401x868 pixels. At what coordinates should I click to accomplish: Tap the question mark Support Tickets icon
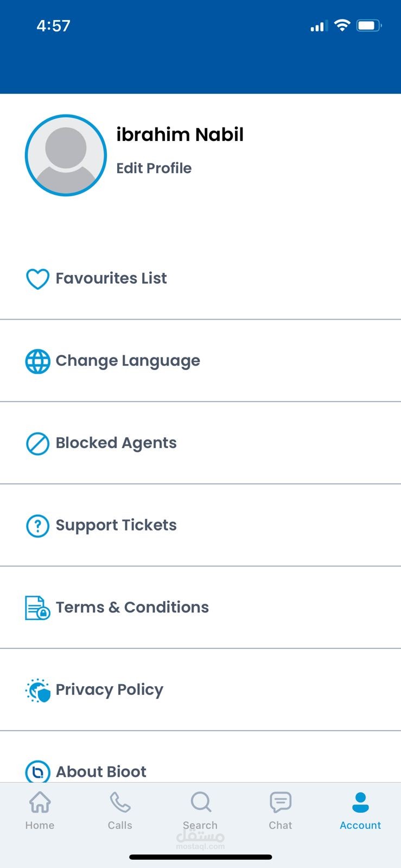pos(37,526)
